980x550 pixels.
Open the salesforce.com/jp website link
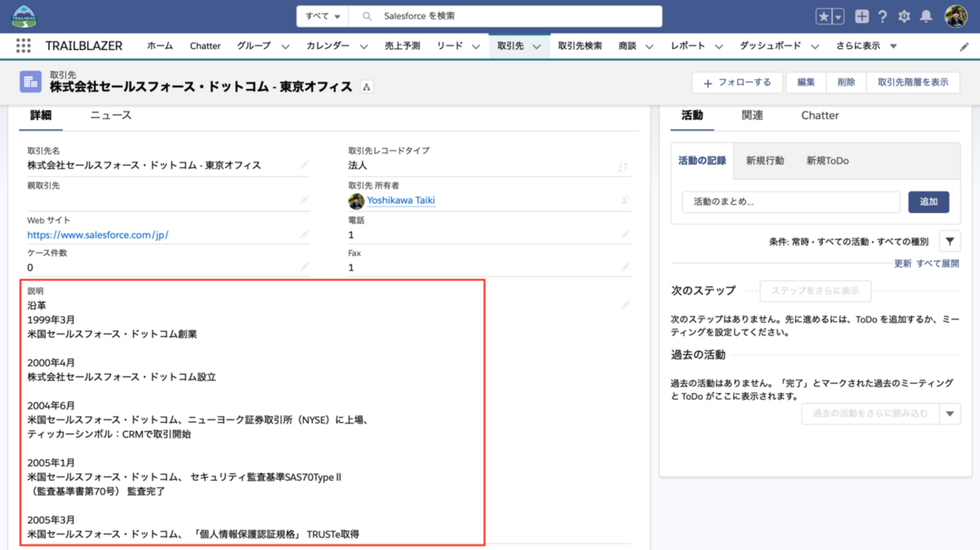pyautogui.click(x=98, y=234)
